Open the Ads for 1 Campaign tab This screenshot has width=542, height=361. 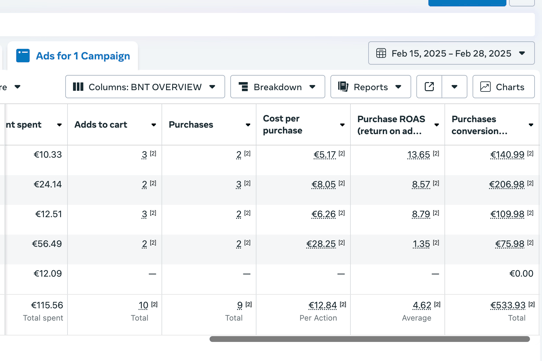coord(73,56)
